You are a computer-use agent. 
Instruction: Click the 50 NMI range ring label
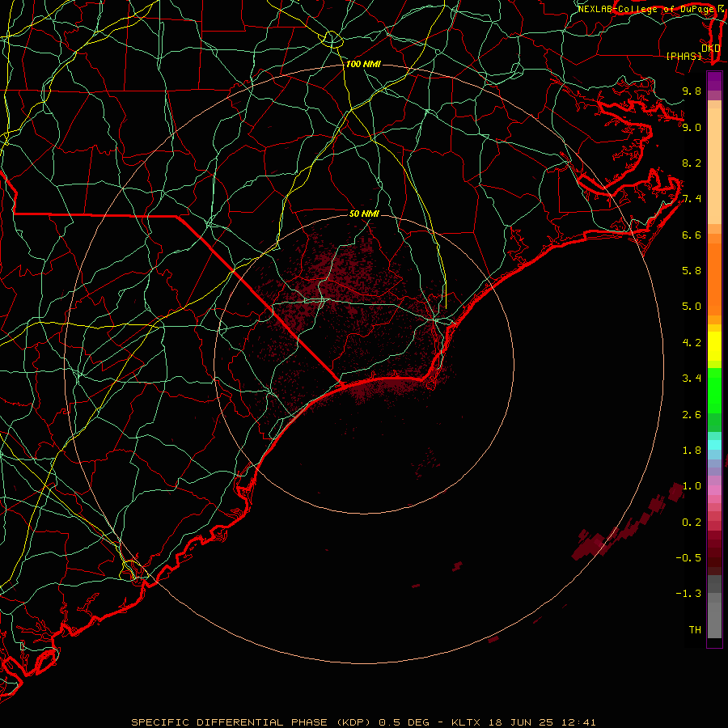coord(364,214)
